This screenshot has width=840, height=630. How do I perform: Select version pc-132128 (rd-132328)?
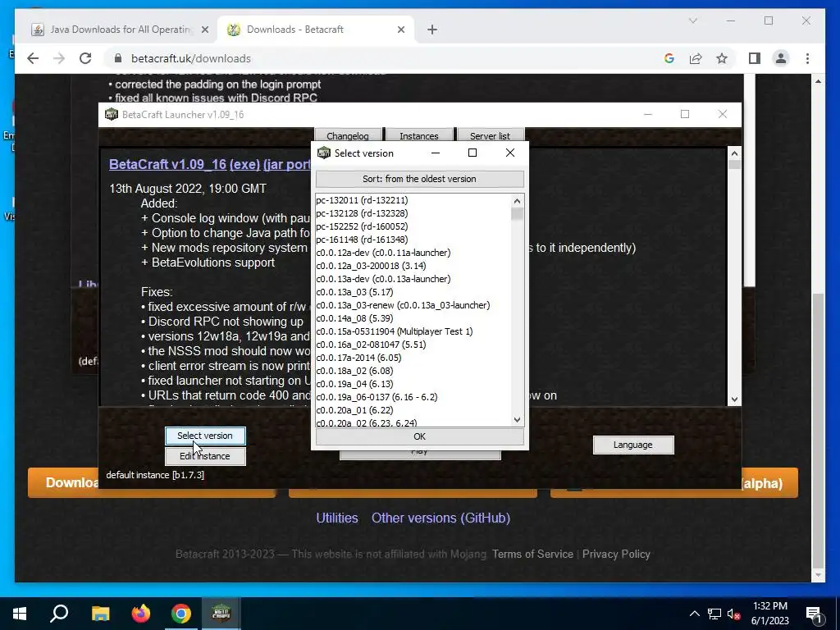click(413, 213)
